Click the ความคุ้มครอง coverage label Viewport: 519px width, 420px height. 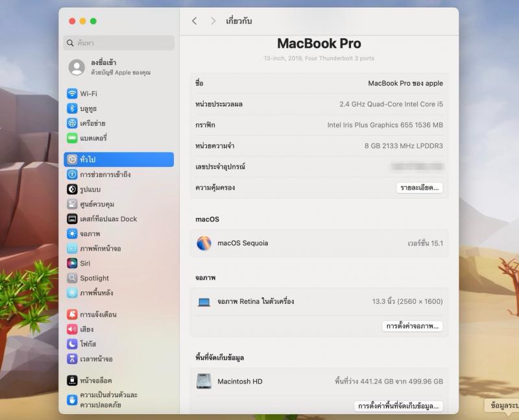tap(215, 188)
